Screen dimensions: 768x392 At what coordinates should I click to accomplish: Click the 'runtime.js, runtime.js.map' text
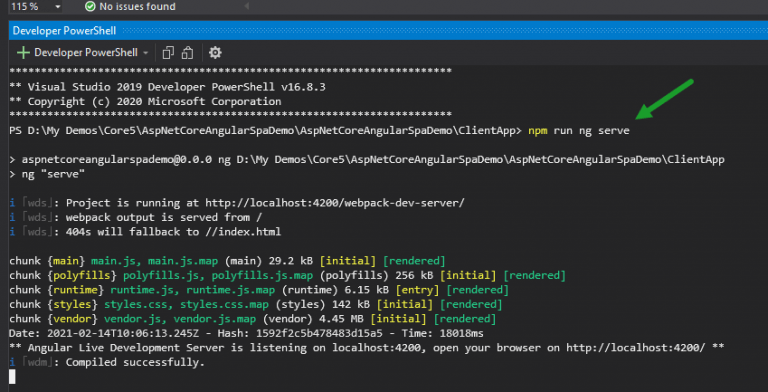pos(192,290)
